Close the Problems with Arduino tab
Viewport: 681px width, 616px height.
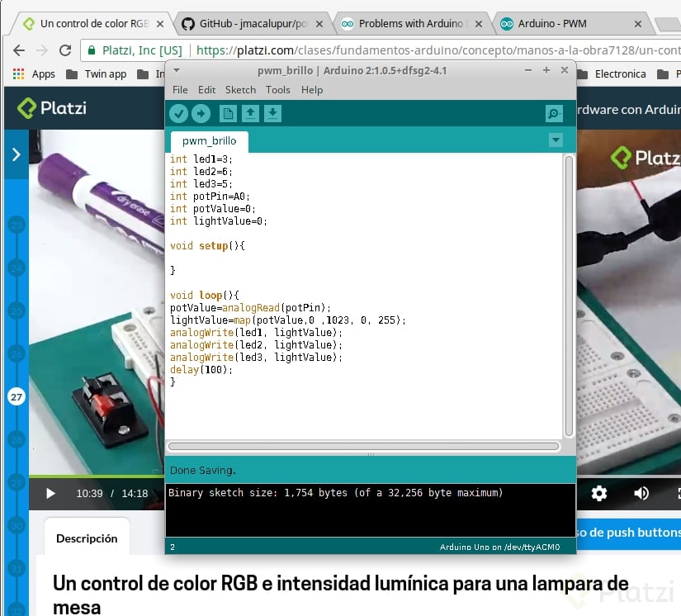[x=479, y=24]
